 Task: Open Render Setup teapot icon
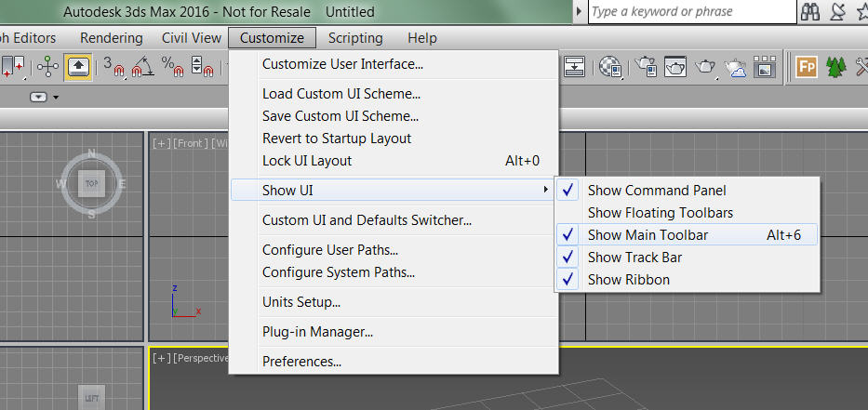click(x=647, y=66)
